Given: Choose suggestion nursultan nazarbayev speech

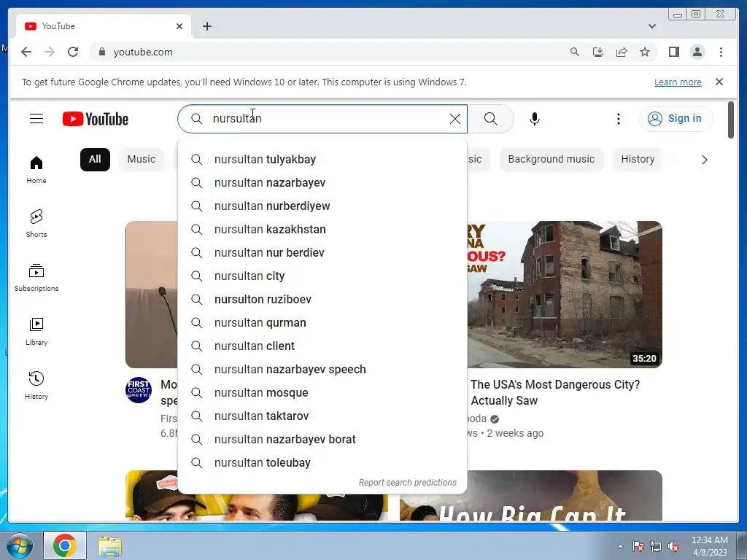Looking at the screenshot, I should pyautogui.click(x=322, y=370).
